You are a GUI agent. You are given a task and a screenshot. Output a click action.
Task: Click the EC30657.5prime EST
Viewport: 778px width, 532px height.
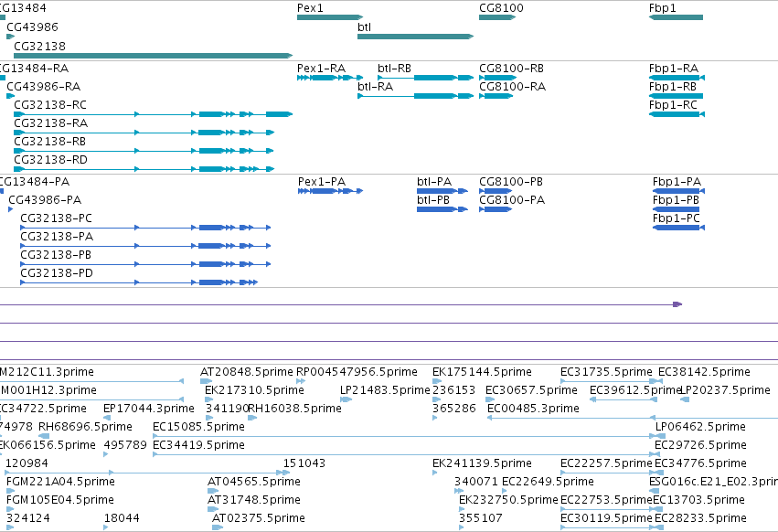490,399
